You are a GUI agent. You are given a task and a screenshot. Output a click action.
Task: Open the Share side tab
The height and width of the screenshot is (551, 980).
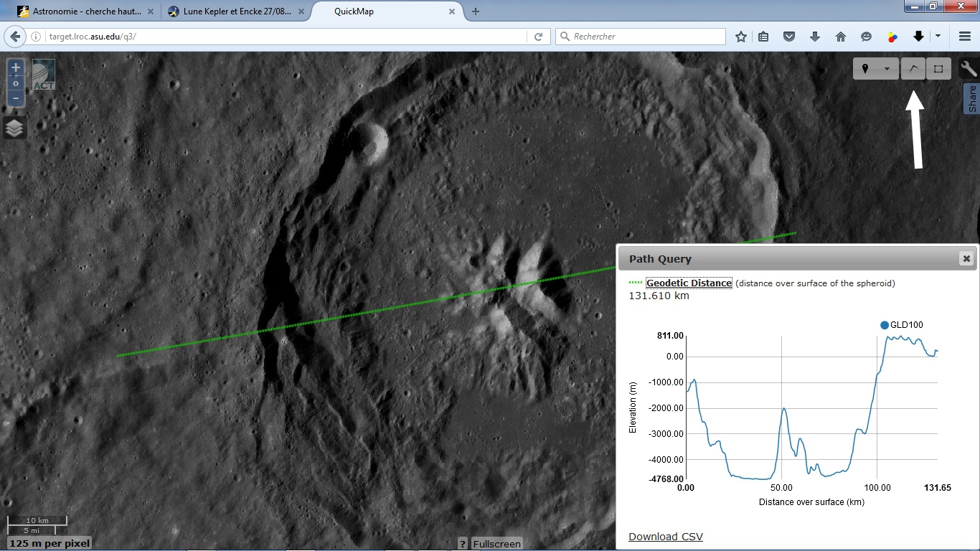coord(972,99)
